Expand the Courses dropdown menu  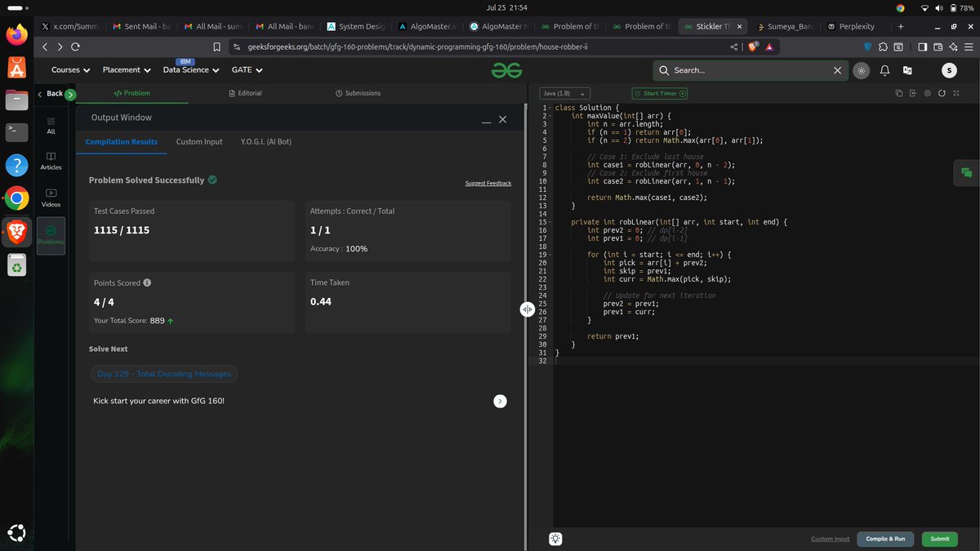coord(70,70)
